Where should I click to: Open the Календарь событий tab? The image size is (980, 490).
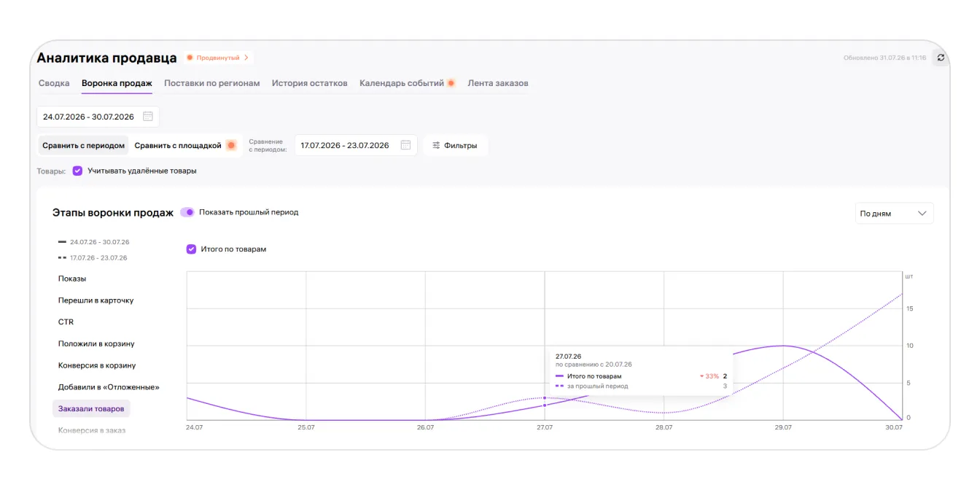click(402, 83)
